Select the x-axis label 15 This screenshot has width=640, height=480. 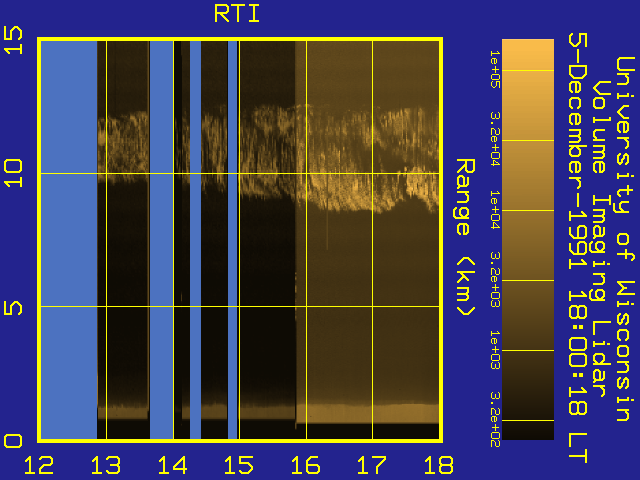(x=239, y=465)
